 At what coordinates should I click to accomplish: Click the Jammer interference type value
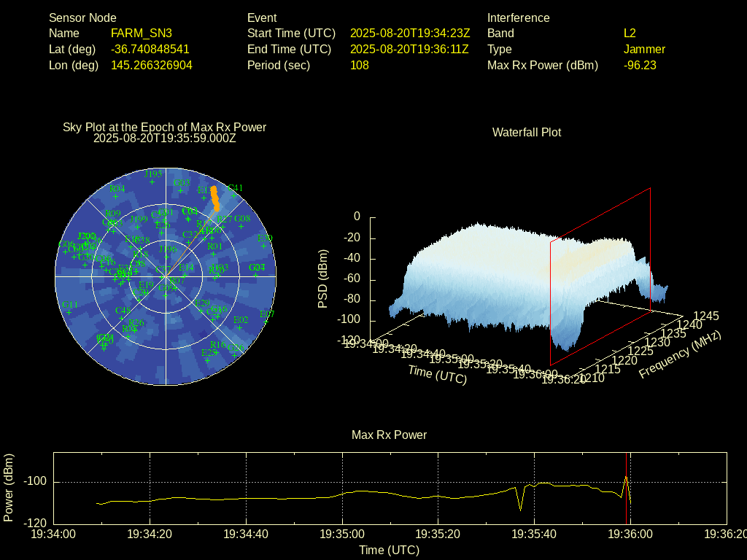[x=644, y=49]
